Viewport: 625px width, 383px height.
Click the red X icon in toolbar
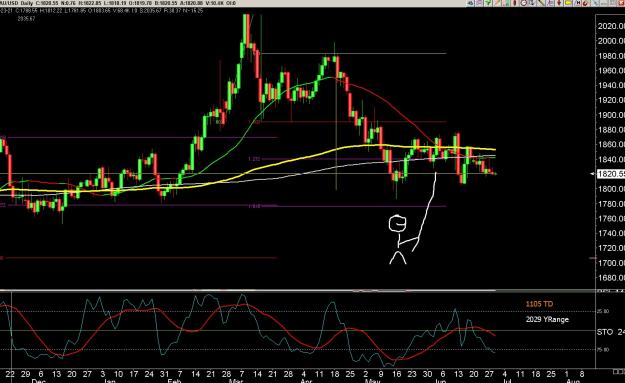621,3
